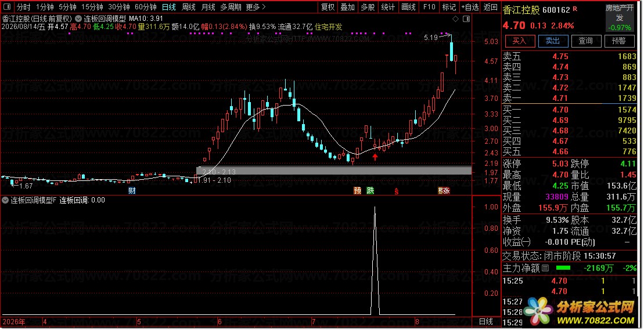Switch to the 分时 intraday view
Screen dimensions: 644x330
click(23, 7)
